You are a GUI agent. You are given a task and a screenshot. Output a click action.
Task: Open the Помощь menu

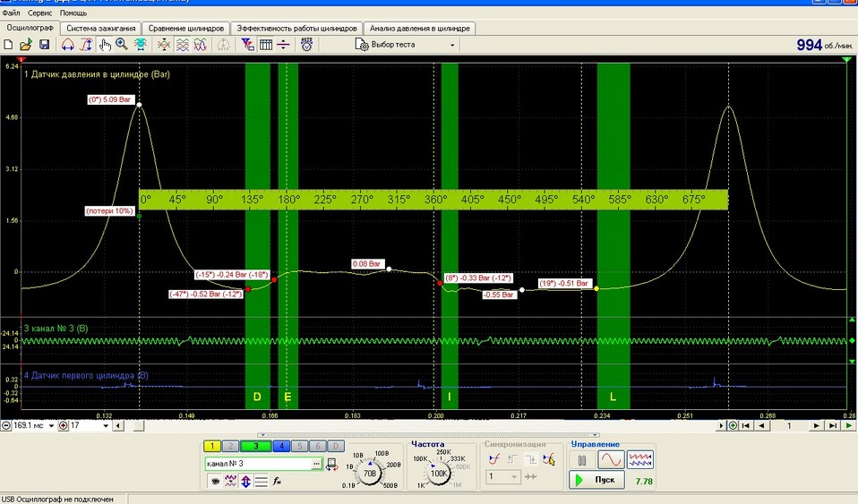pos(73,13)
